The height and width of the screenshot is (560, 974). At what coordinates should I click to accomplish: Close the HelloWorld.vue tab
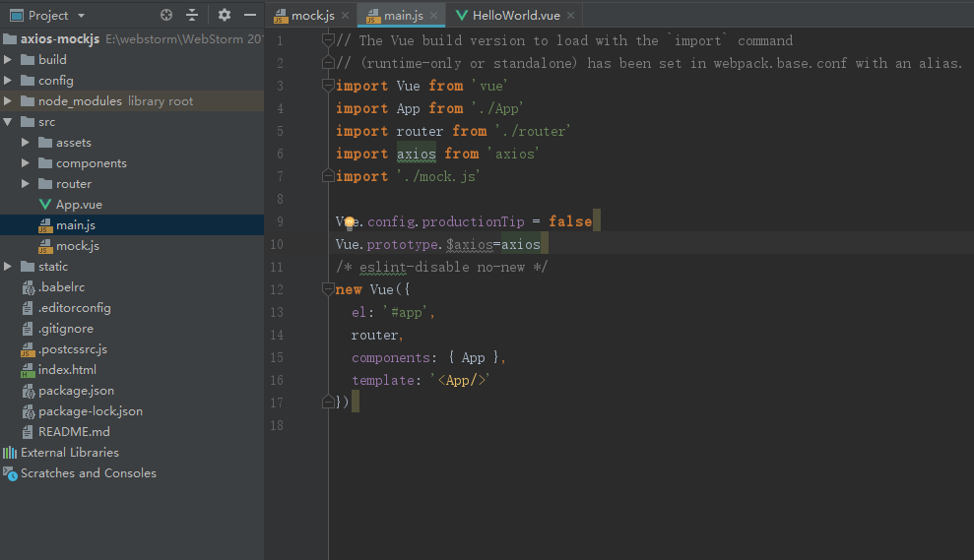coord(570,16)
